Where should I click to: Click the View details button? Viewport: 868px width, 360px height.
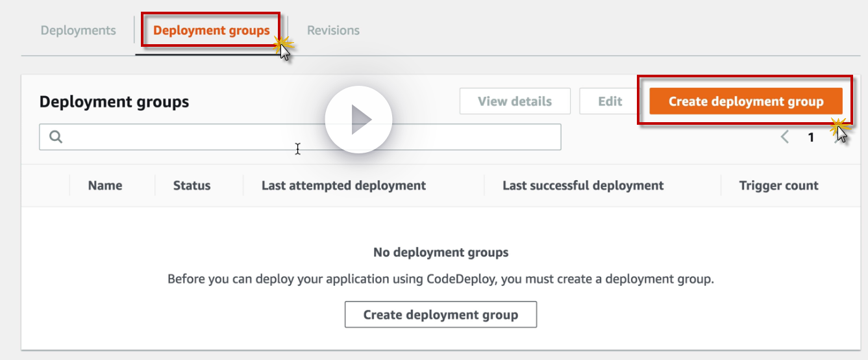point(515,101)
